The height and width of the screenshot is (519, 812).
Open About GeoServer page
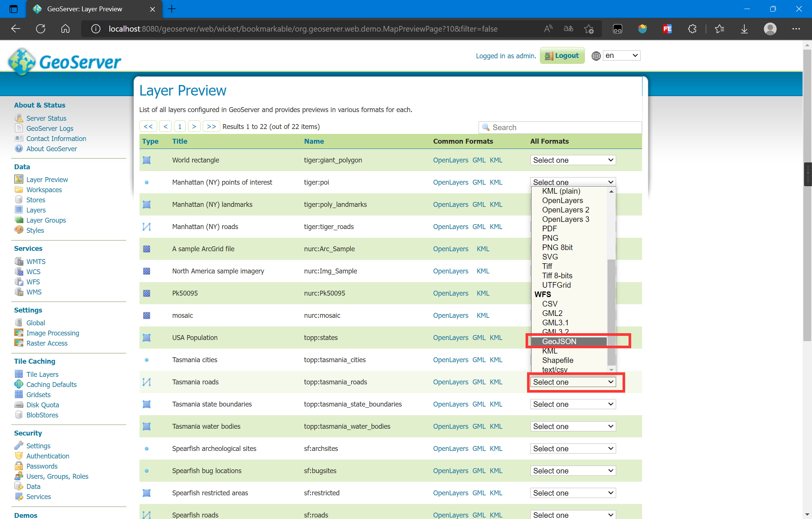(x=52, y=149)
